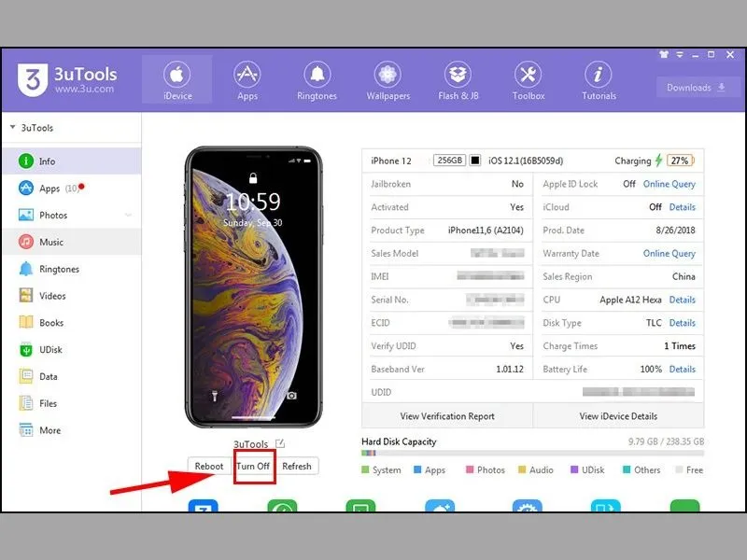Select Music in the sidebar
The width and height of the screenshot is (747, 560).
72,242
